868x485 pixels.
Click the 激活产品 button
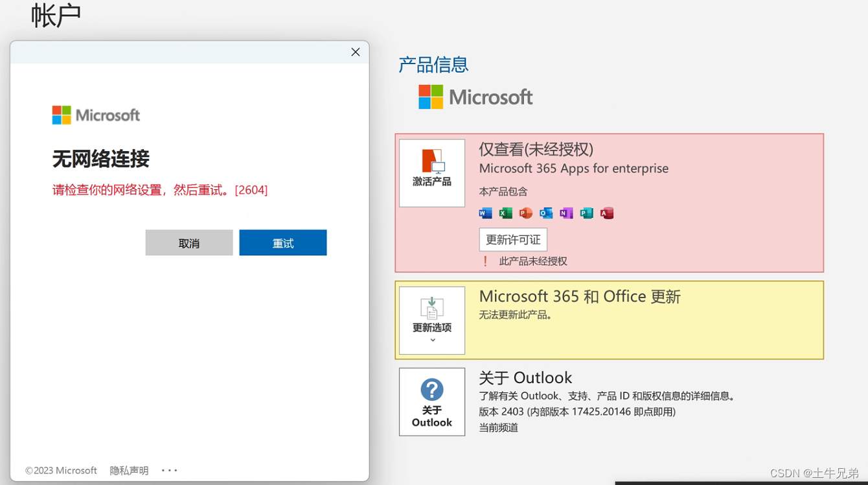(x=432, y=173)
